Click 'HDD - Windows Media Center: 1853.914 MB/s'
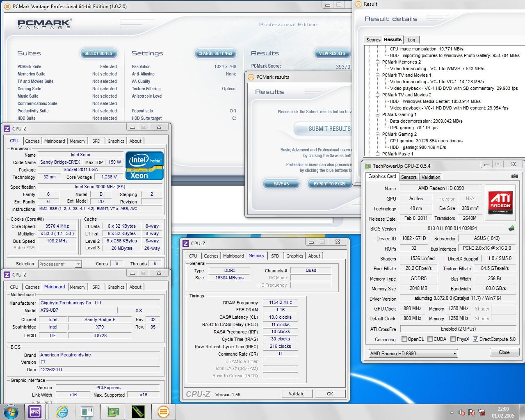The height and width of the screenshot is (420, 525). coord(435,101)
